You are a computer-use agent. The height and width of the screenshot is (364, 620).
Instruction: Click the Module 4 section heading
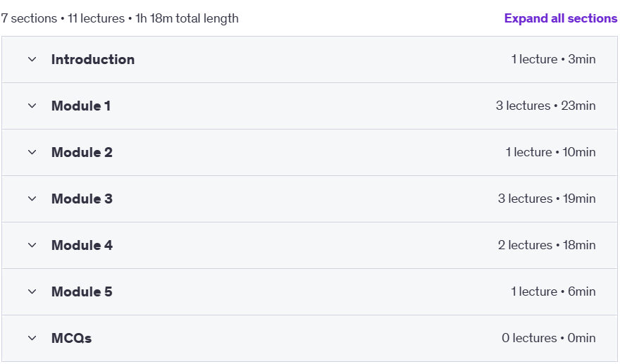click(x=82, y=245)
